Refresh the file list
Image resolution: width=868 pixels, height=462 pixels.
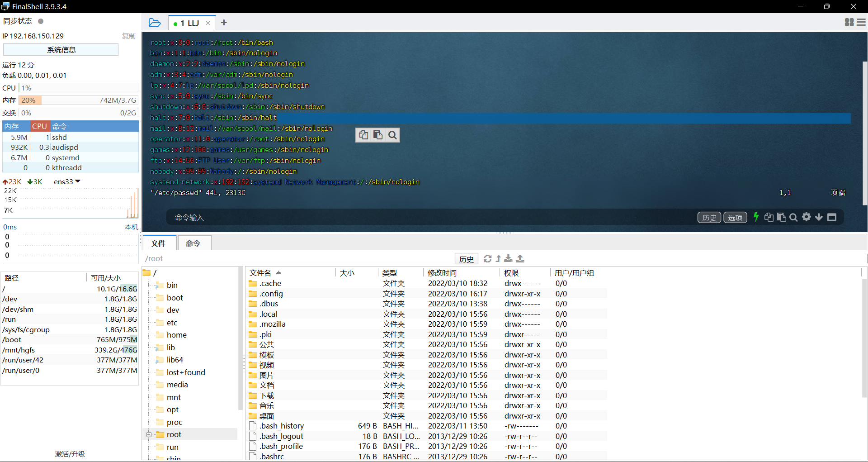[487, 258]
